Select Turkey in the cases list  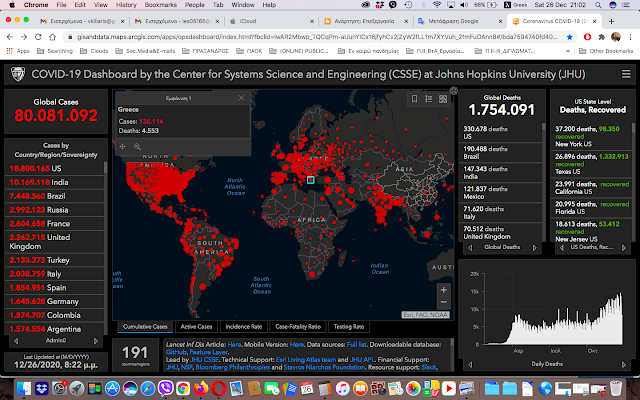(54, 260)
